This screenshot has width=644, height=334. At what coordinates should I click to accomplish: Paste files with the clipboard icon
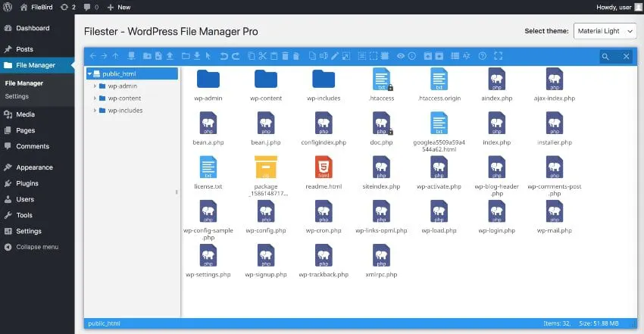pos(274,56)
